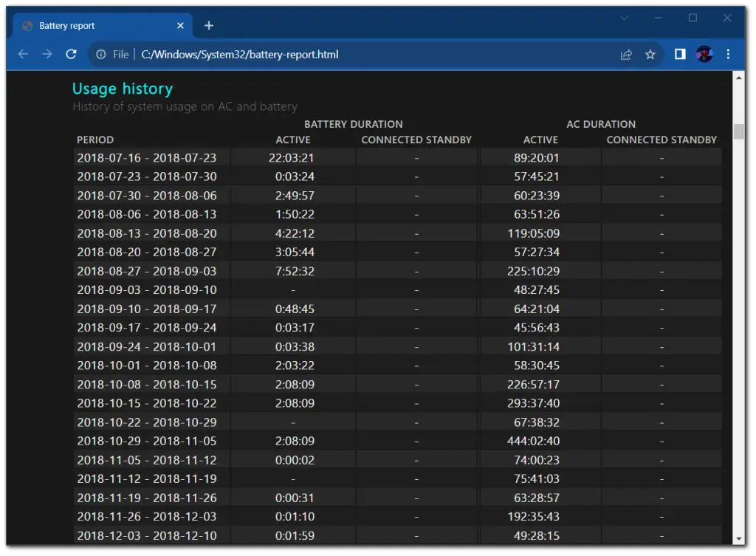Go back using browser back arrow
756x556 pixels.
click(23, 54)
